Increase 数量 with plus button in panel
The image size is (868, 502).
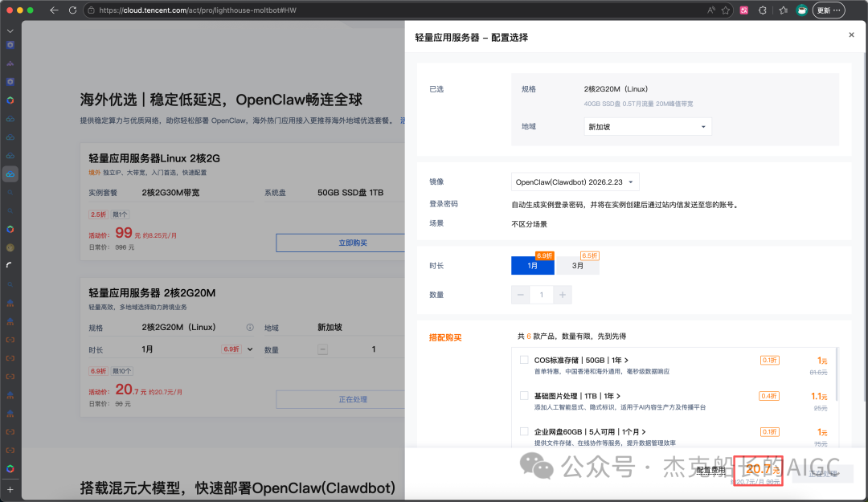click(563, 295)
